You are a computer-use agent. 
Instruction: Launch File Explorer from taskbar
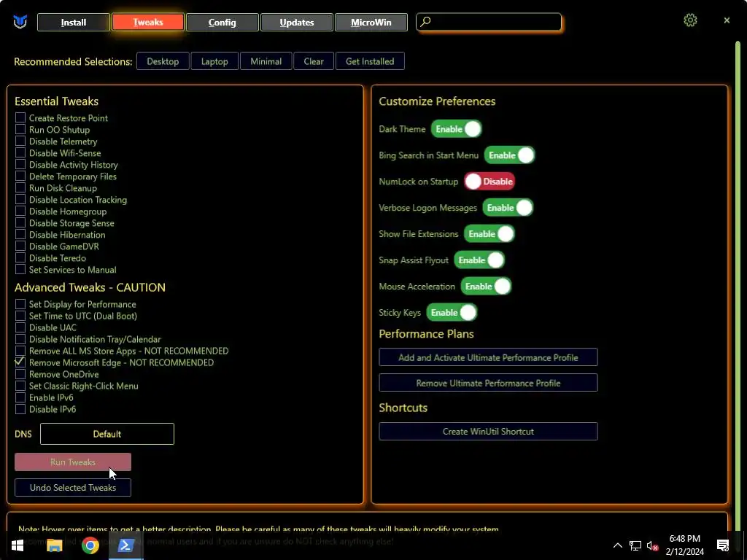(x=54, y=545)
